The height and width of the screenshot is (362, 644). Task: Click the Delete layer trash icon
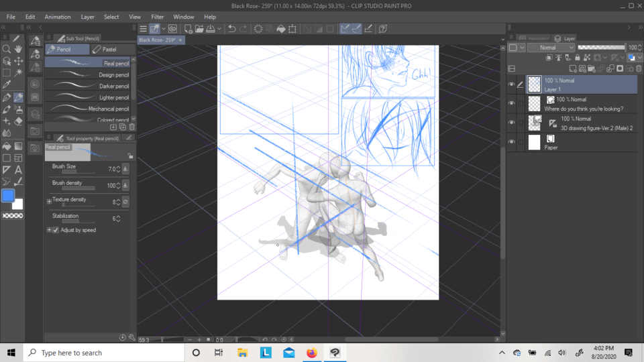pyautogui.click(x=639, y=68)
